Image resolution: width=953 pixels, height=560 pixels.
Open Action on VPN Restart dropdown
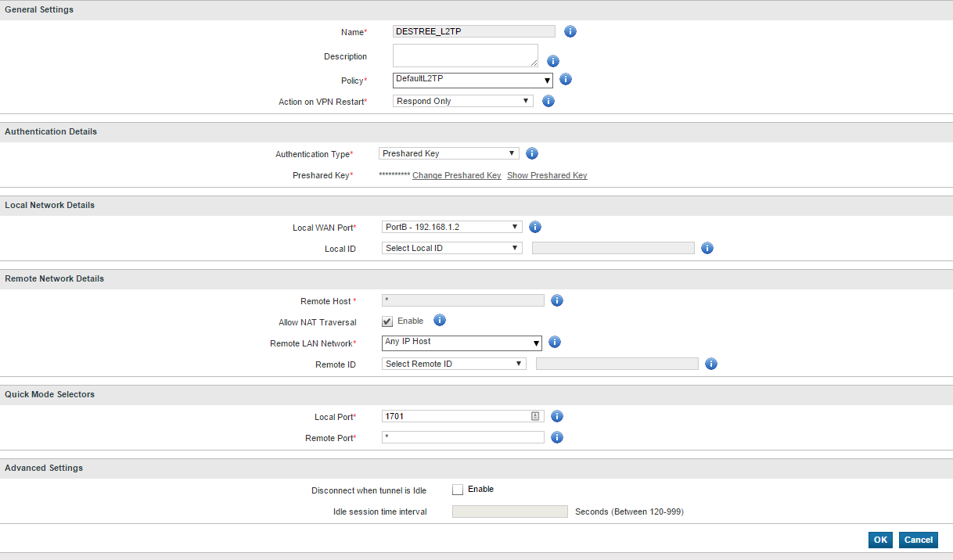[463, 101]
